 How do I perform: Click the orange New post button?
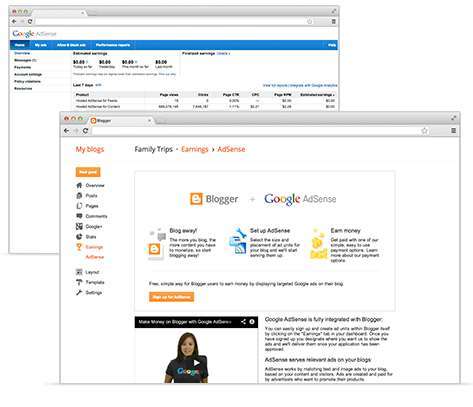click(88, 172)
